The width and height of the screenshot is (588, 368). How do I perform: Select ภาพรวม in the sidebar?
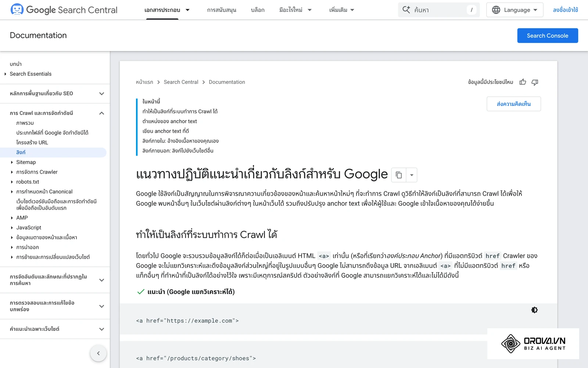click(x=25, y=123)
